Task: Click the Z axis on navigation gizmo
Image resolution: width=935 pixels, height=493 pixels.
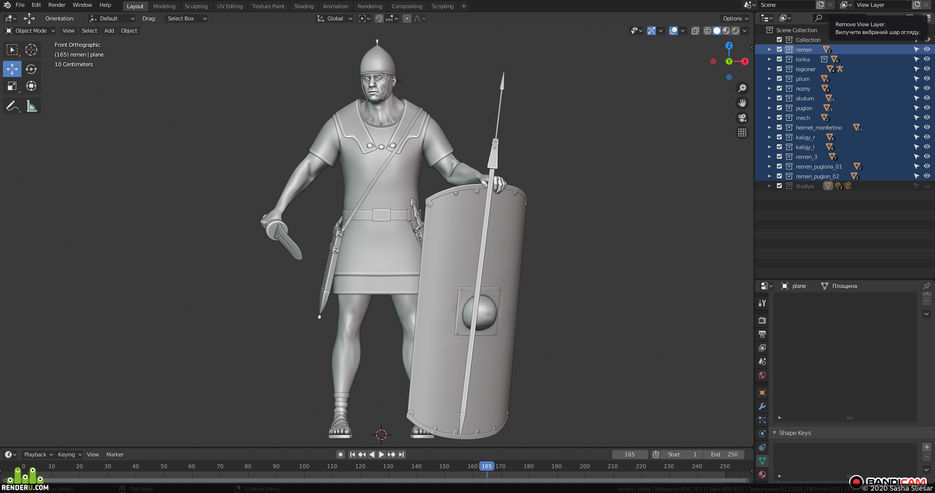Action: [729, 46]
